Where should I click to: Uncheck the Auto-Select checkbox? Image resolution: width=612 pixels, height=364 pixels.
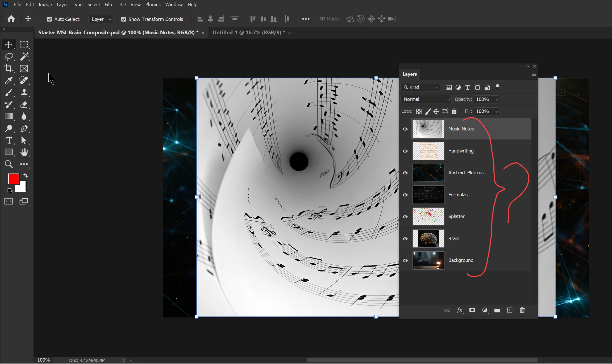pos(49,19)
